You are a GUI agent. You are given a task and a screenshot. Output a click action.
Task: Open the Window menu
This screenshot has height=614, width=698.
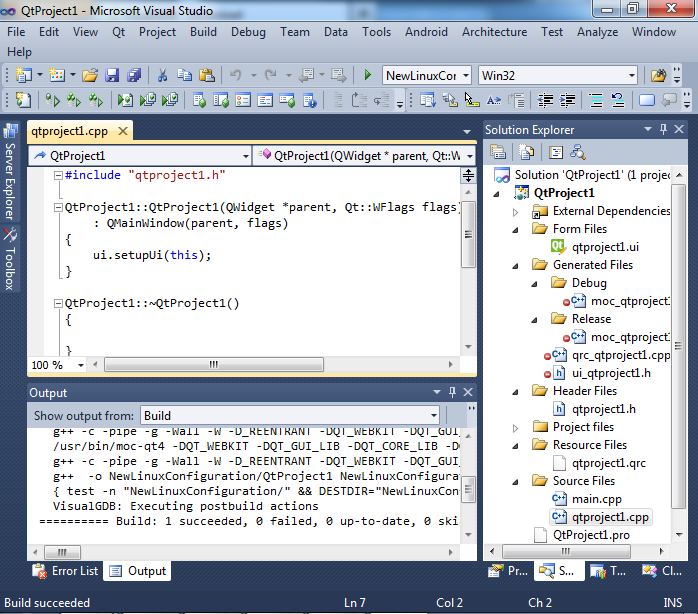point(654,32)
